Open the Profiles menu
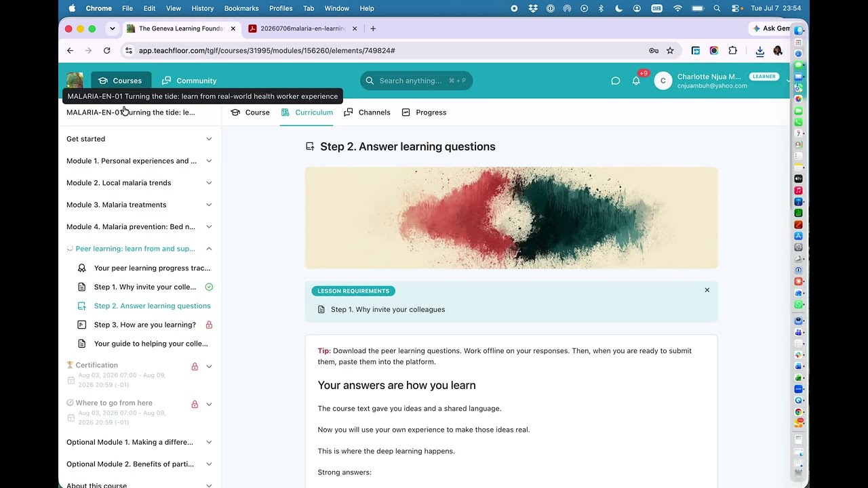Image resolution: width=868 pixels, height=488 pixels. click(281, 8)
